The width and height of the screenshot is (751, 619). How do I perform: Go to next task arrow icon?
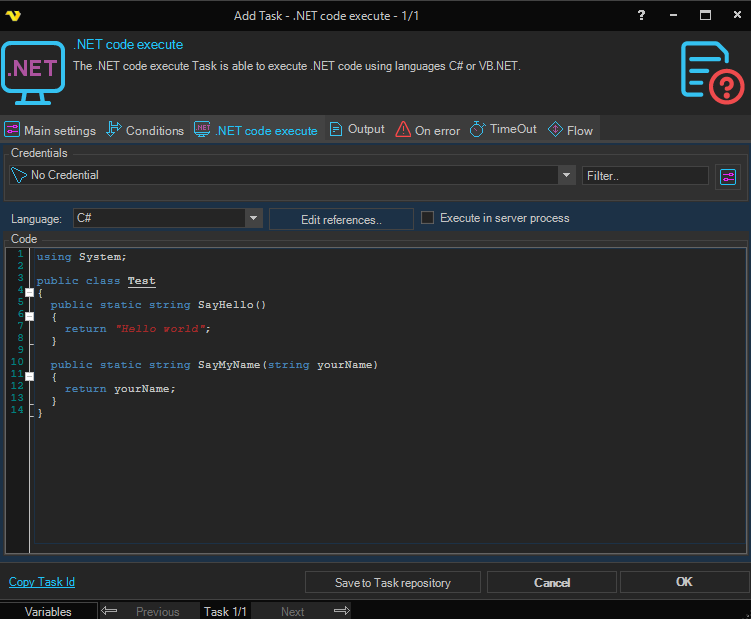coord(341,610)
